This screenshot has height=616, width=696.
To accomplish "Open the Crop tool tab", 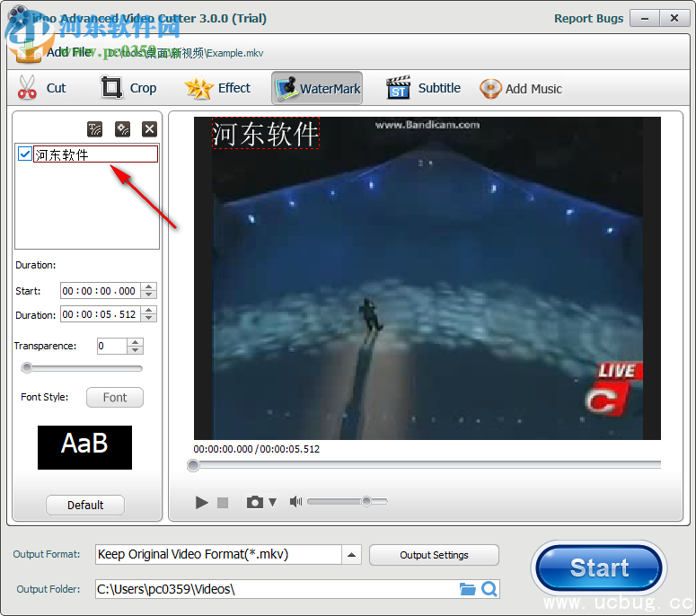I will (129, 88).
